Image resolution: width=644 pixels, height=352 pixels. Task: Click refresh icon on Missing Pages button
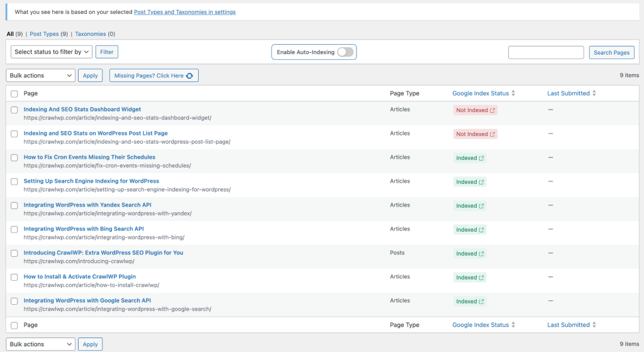point(189,76)
